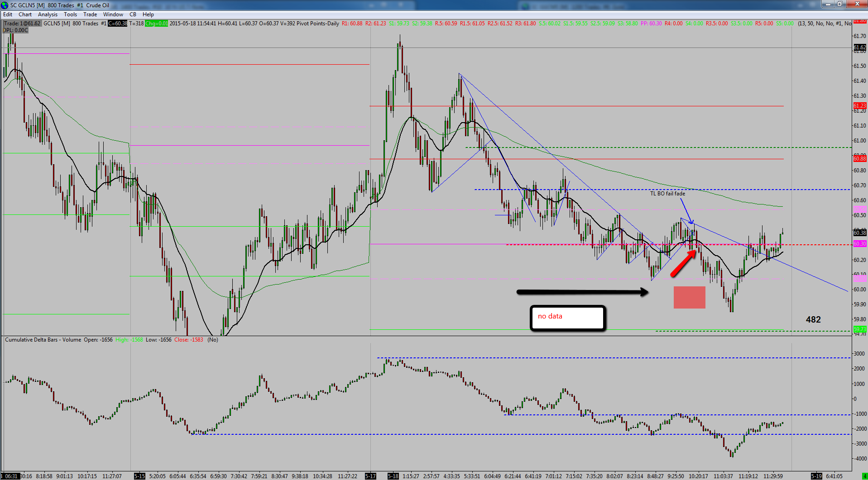Click the 'T=318' trades value
Image resolution: width=868 pixels, height=480 pixels.
[136, 24]
